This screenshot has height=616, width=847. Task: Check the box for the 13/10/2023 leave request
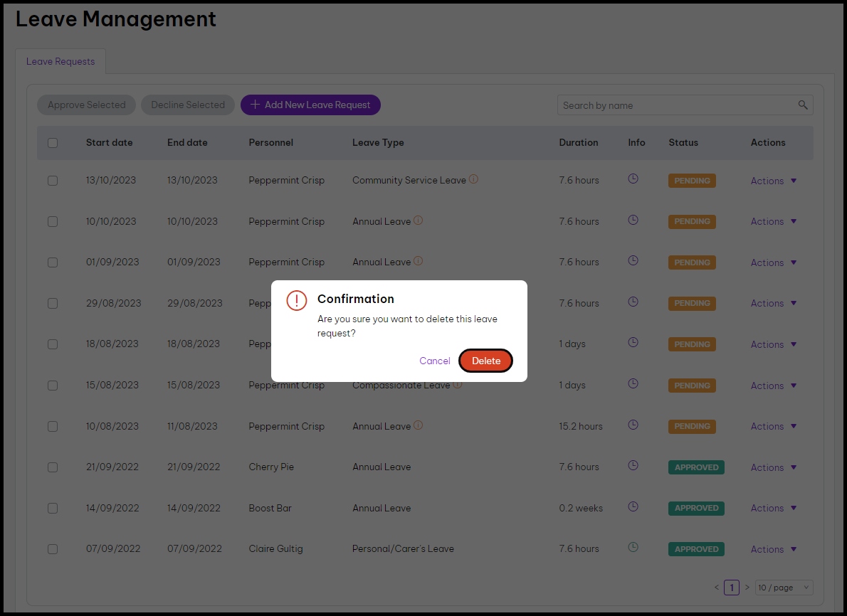[53, 181]
